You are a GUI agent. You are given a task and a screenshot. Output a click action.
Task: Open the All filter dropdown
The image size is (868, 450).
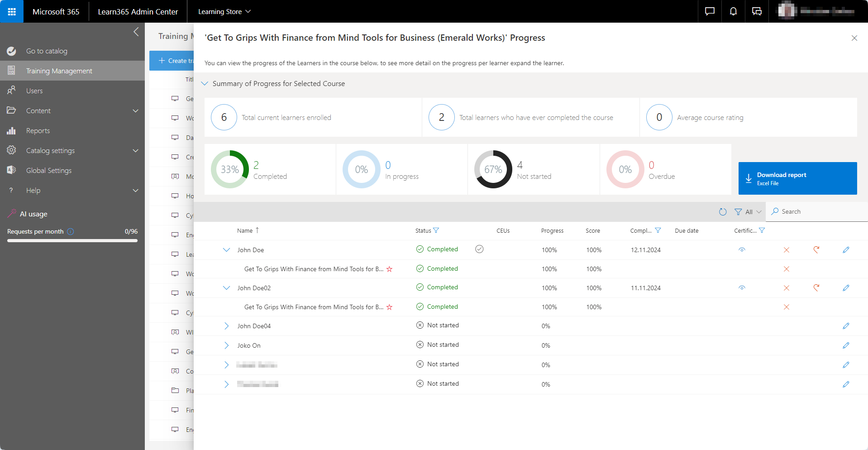(x=748, y=211)
